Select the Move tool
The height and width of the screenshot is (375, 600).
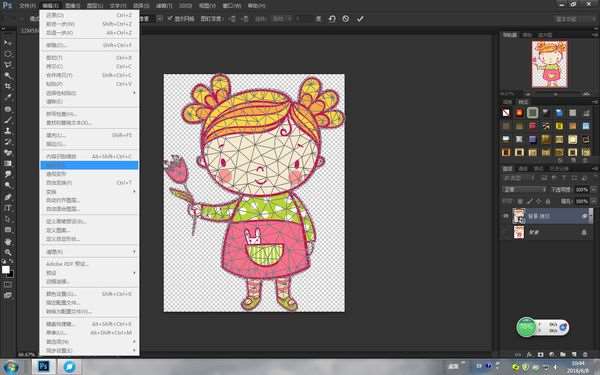tap(8, 42)
